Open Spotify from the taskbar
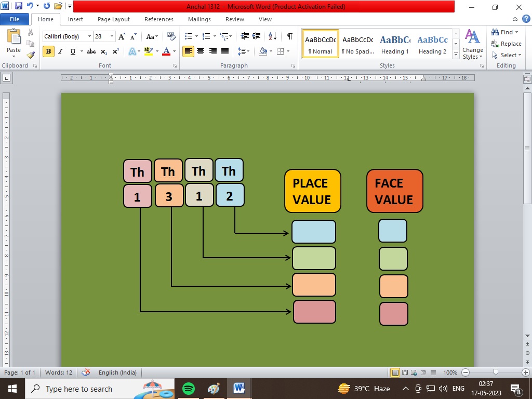The width and height of the screenshot is (532, 399). [x=189, y=388]
